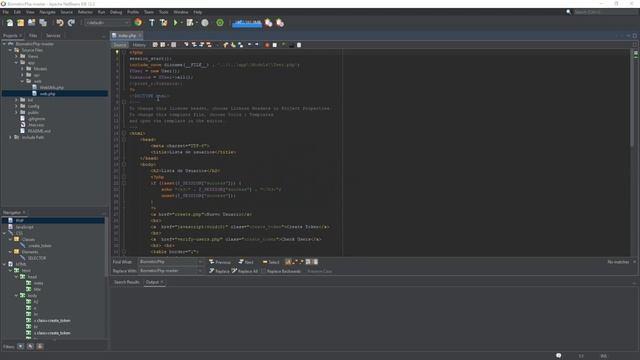
Task: Click the Redo arrow icon
Action: point(71,23)
